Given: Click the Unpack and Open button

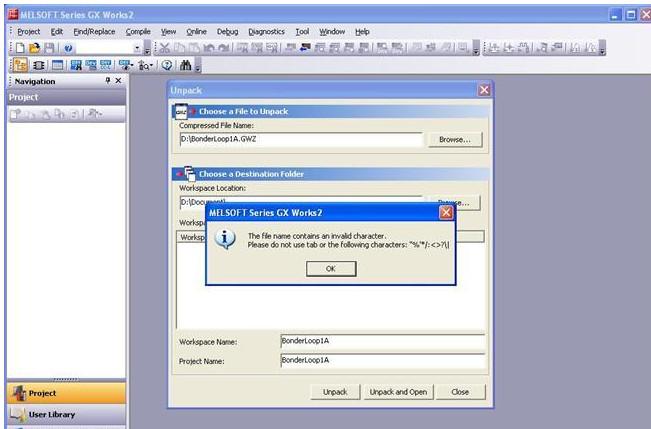Looking at the screenshot, I should point(399,392).
